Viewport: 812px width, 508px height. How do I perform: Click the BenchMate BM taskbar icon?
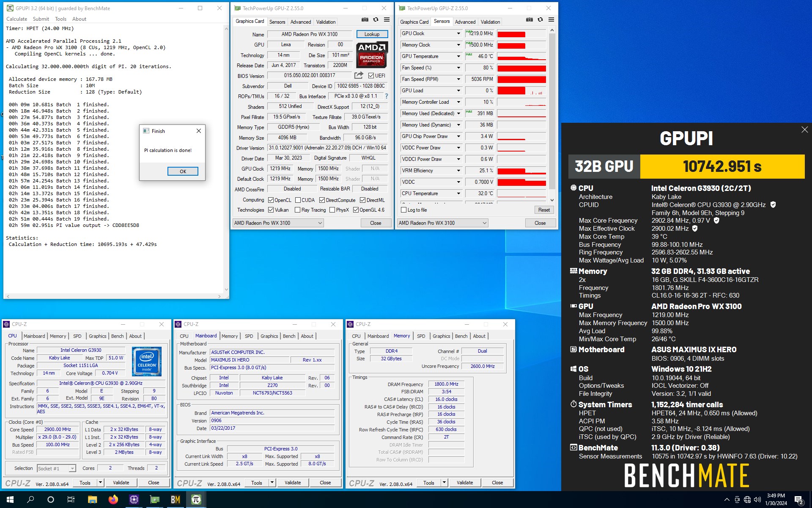click(175, 500)
